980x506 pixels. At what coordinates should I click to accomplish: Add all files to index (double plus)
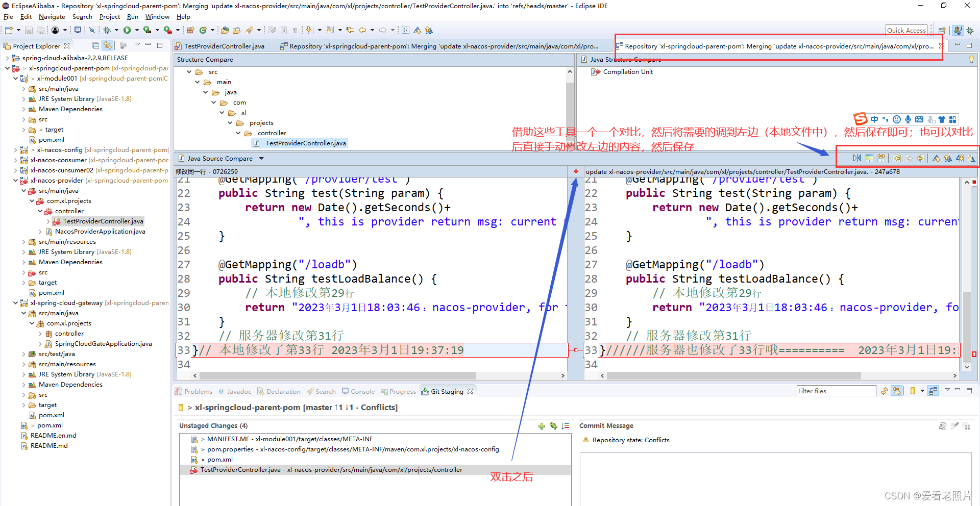click(553, 426)
